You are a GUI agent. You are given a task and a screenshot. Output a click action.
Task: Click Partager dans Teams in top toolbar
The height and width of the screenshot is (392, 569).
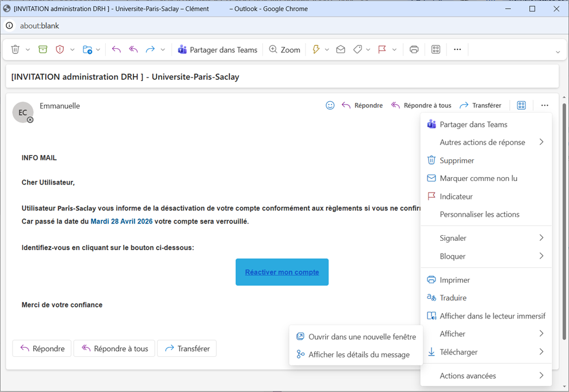point(217,49)
